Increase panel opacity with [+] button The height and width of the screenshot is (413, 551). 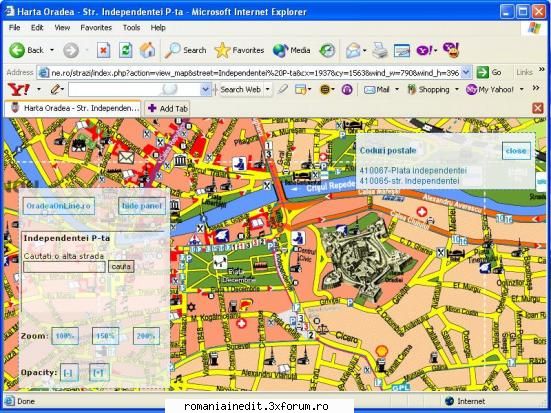pos(99,373)
